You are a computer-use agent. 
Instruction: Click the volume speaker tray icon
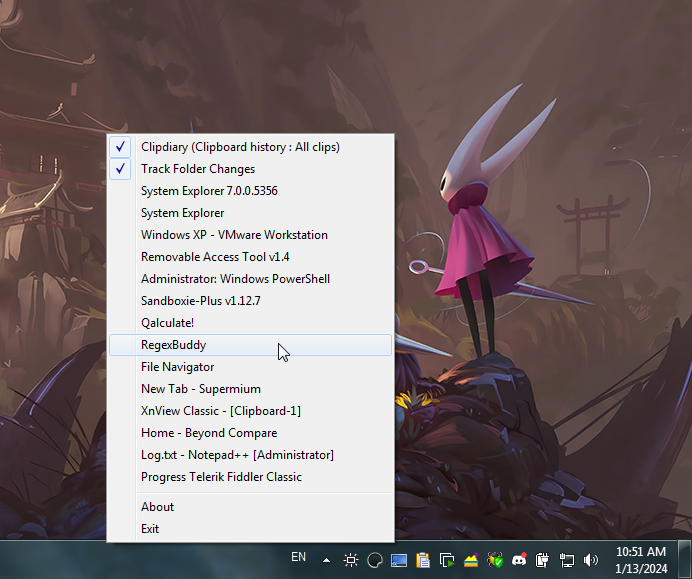pos(590,560)
